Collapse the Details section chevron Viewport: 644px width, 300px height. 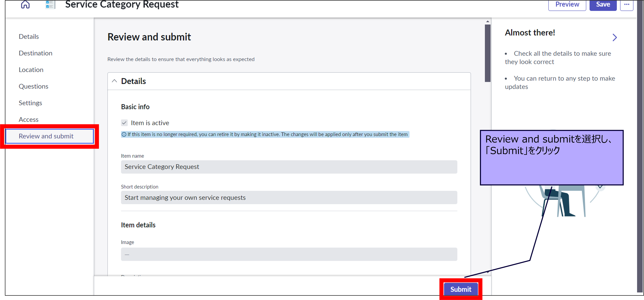114,81
